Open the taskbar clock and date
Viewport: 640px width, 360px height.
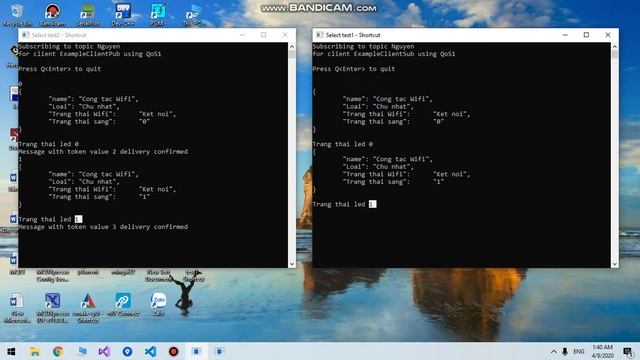[x=602, y=351]
